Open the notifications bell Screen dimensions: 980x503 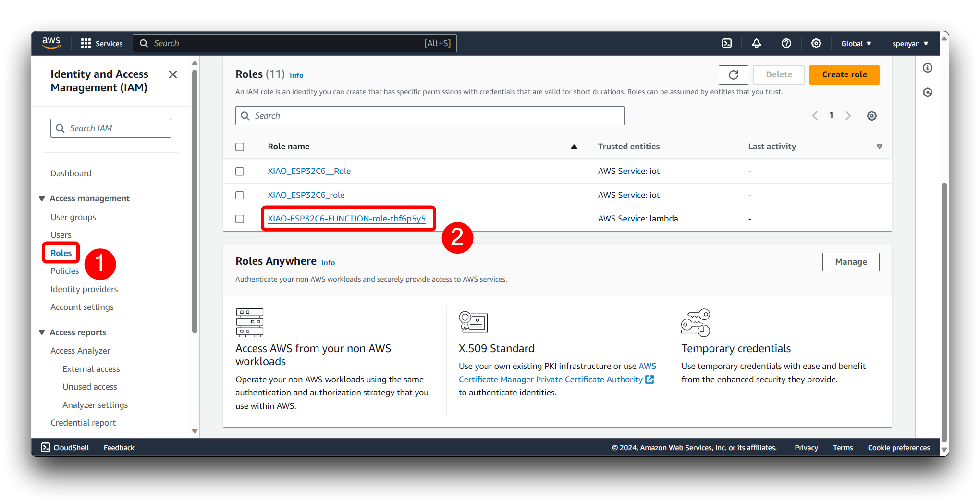pos(757,43)
